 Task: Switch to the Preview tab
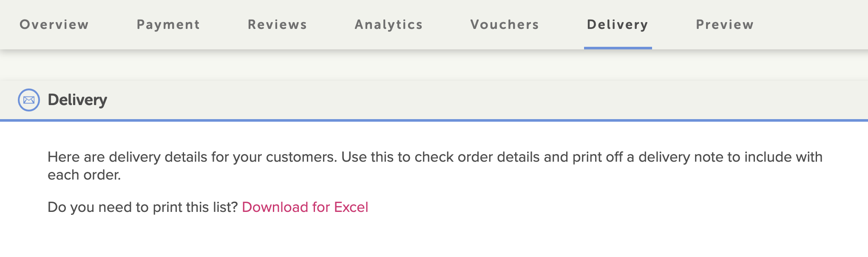725,25
